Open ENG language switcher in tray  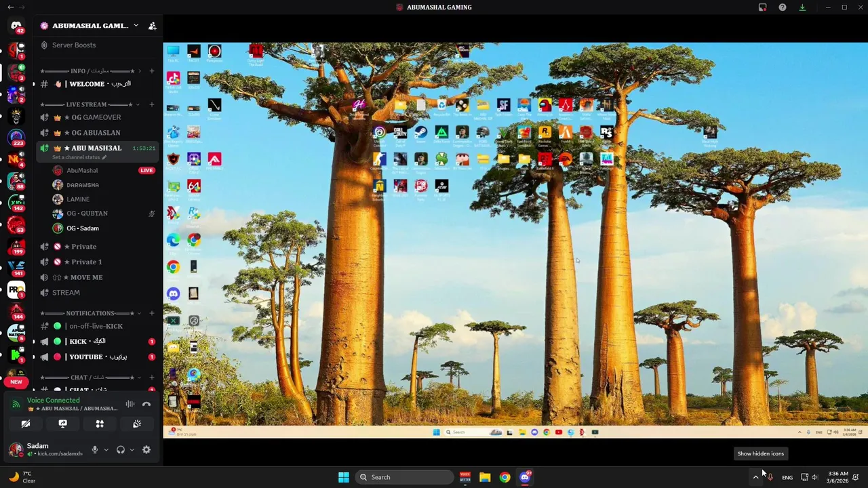[787, 477]
